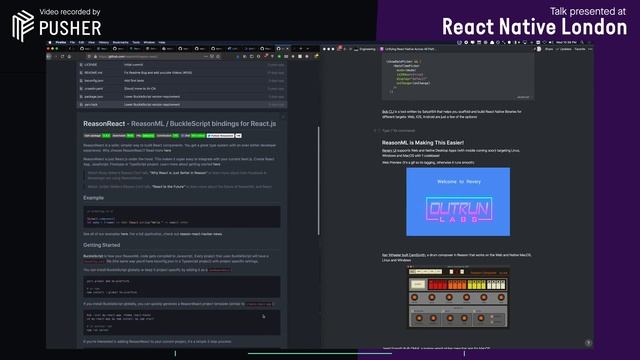Focus the Firefox github.com address bar
The image size is (640, 360).
[153, 56]
